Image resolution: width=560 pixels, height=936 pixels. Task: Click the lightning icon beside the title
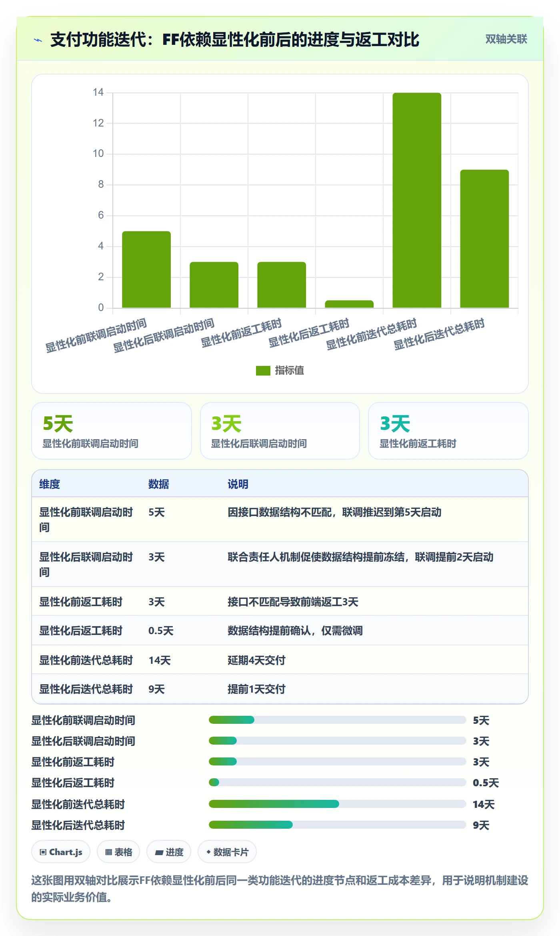tap(38, 40)
